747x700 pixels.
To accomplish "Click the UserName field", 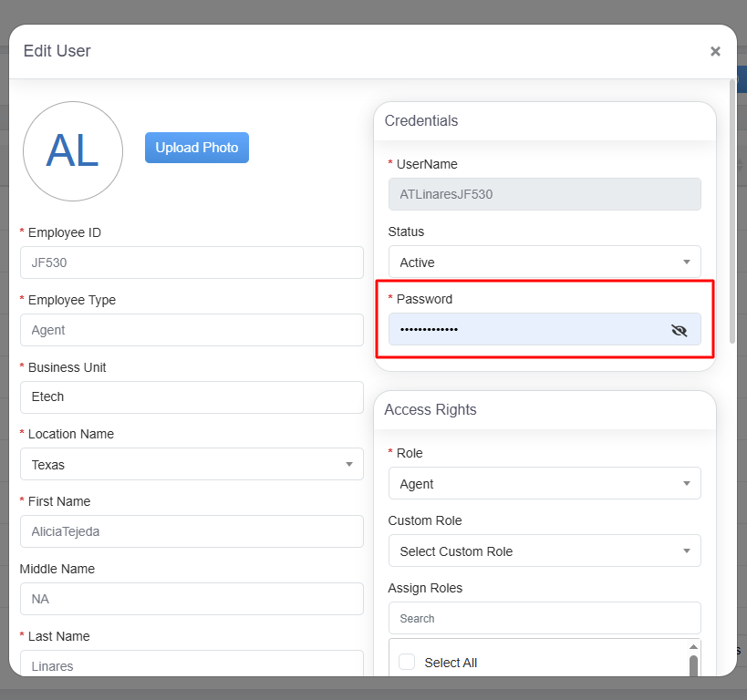I will 544,194.
